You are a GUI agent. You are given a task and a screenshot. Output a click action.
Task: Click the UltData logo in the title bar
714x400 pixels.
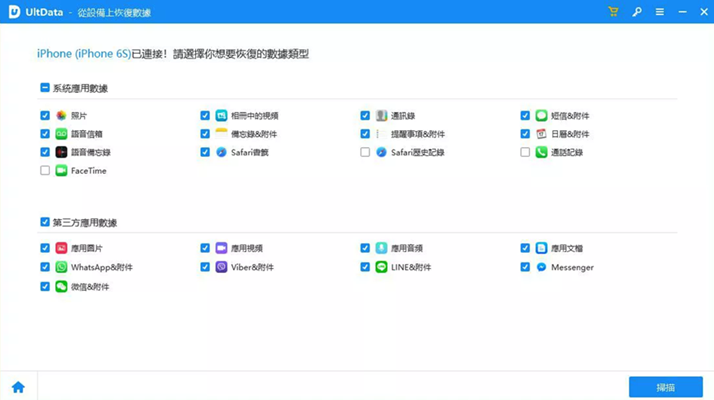15,12
